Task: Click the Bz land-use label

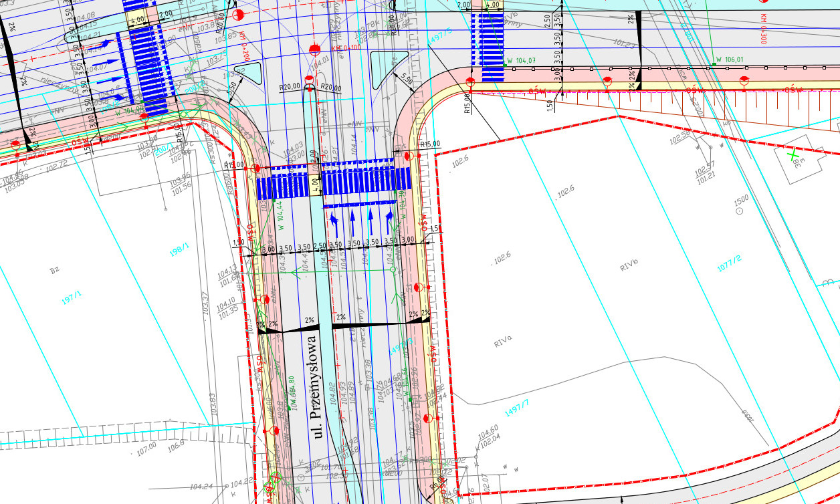Action: click(x=55, y=271)
